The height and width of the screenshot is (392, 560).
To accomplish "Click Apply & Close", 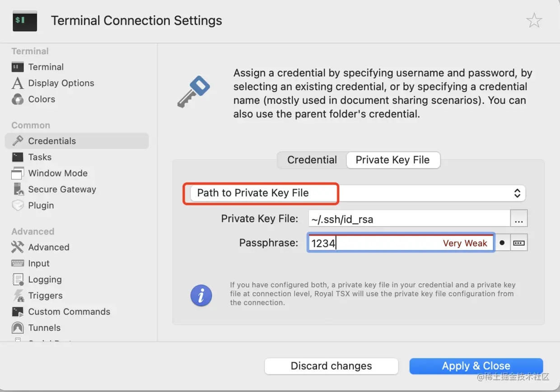I will coord(476,366).
